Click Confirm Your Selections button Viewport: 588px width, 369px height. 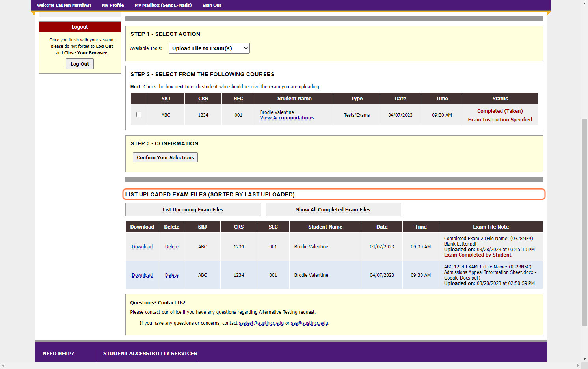pos(165,157)
